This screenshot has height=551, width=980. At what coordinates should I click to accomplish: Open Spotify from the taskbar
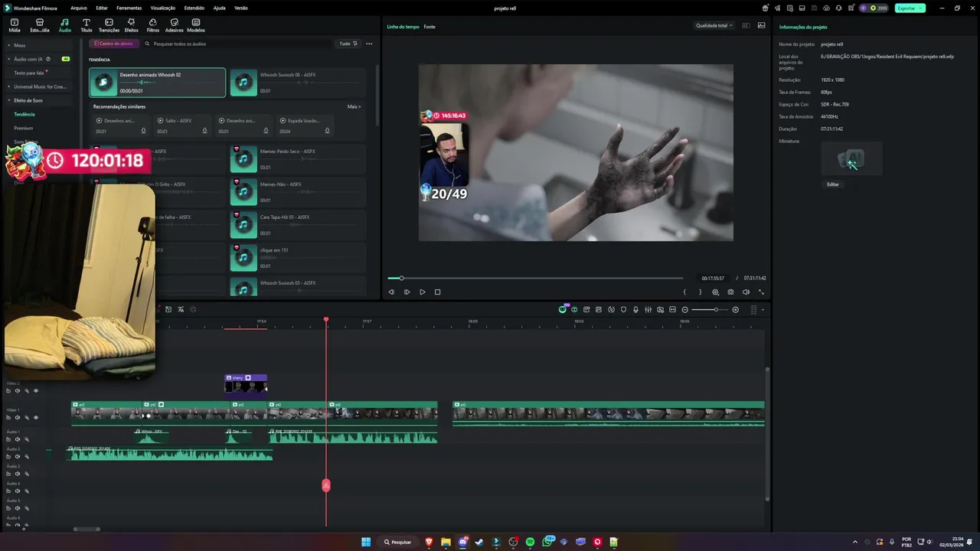[530, 542]
